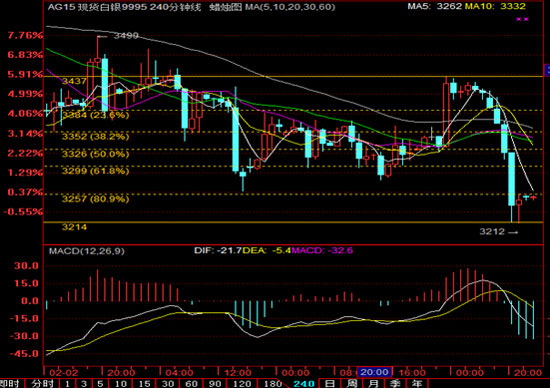The image size is (550, 388).
Task: Select the 15-minute period tab
Action: [x=144, y=383]
